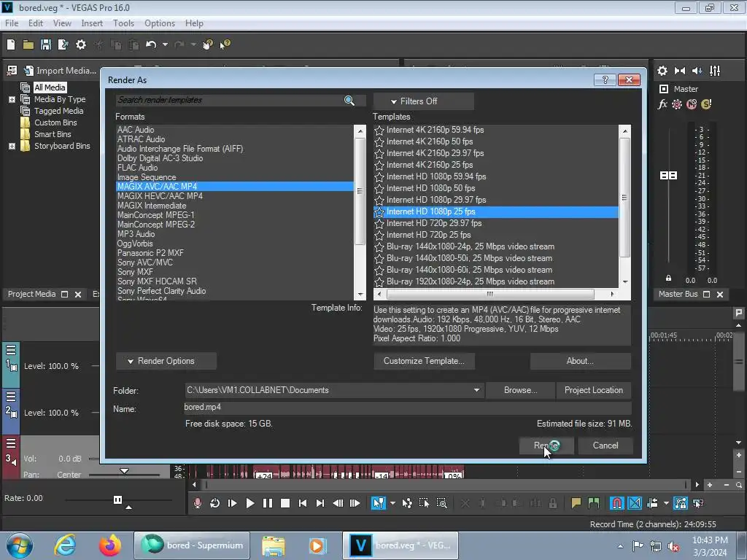This screenshot has height=560, width=747.
Task: Star the Internet 4K 2160p 25 fps template
Action: pos(379,166)
